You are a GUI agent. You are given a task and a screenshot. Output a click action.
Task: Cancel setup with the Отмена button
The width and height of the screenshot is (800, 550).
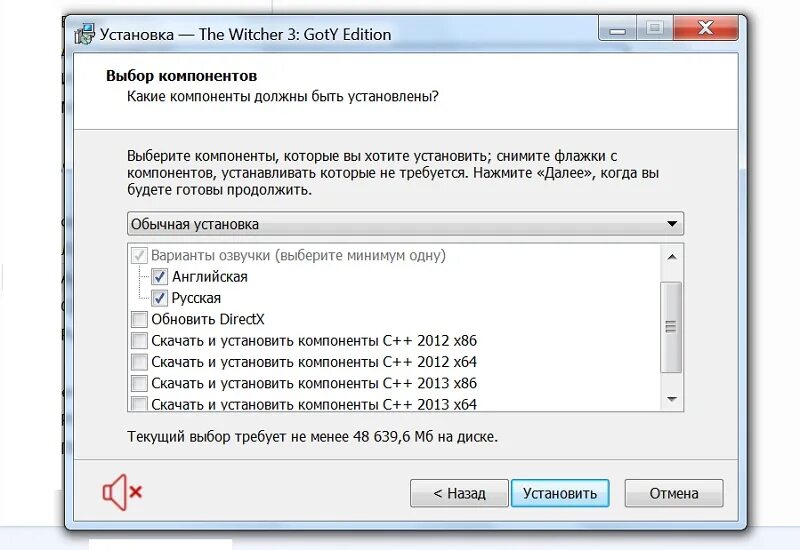pos(674,493)
